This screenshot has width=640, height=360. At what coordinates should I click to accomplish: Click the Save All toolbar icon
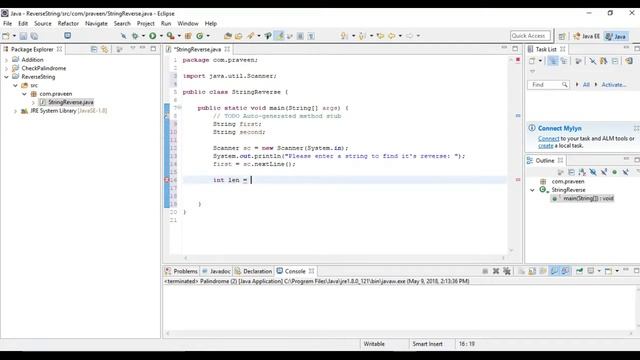click(34, 36)
